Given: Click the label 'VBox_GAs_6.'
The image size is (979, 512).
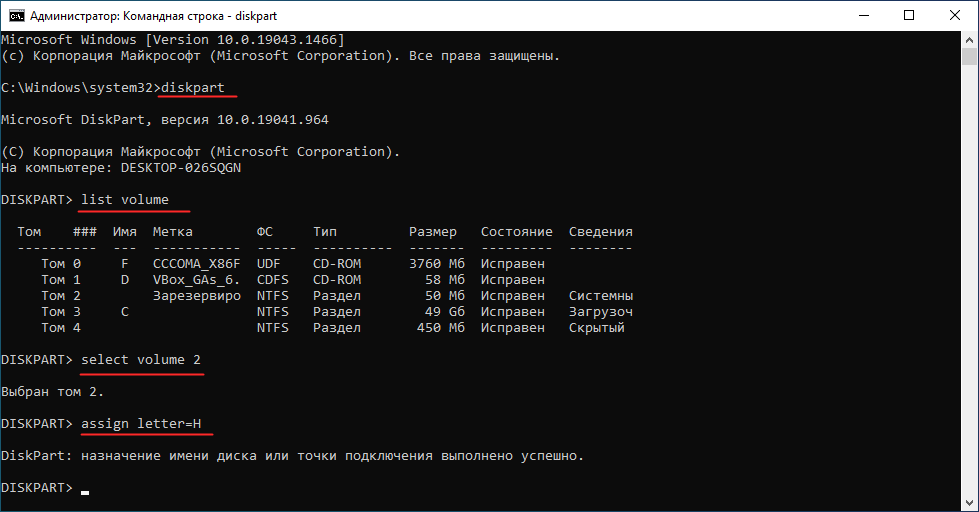Looking at the screenshot, I should click(197, 280).
